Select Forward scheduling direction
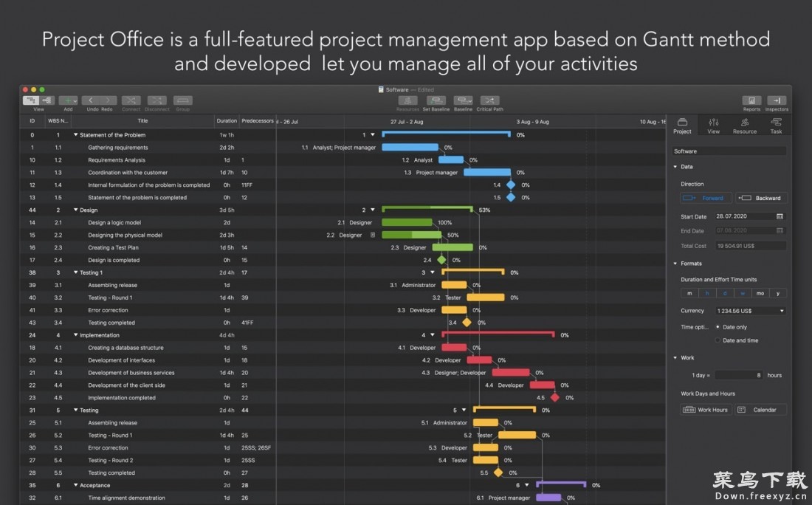The width and height of the screenshot is (812, 505). tap(706, 198)
